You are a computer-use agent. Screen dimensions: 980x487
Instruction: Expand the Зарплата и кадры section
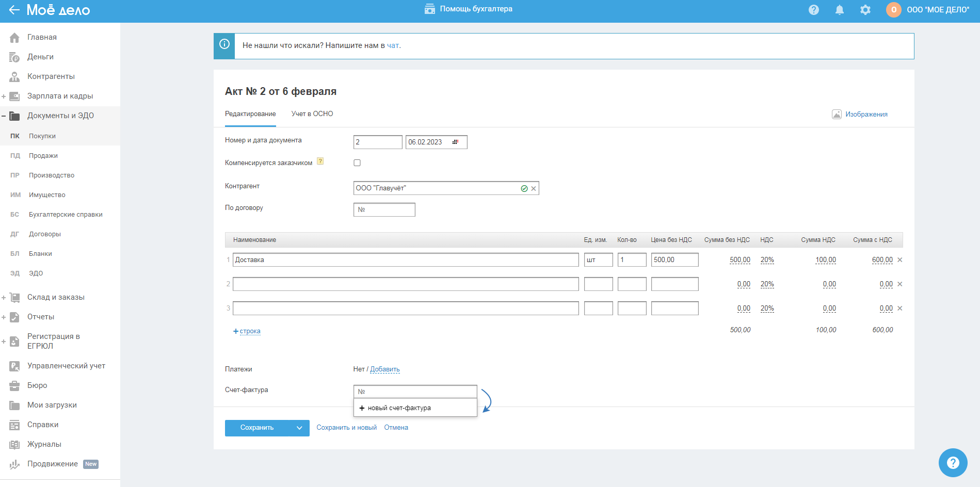(x=4, y=96)
